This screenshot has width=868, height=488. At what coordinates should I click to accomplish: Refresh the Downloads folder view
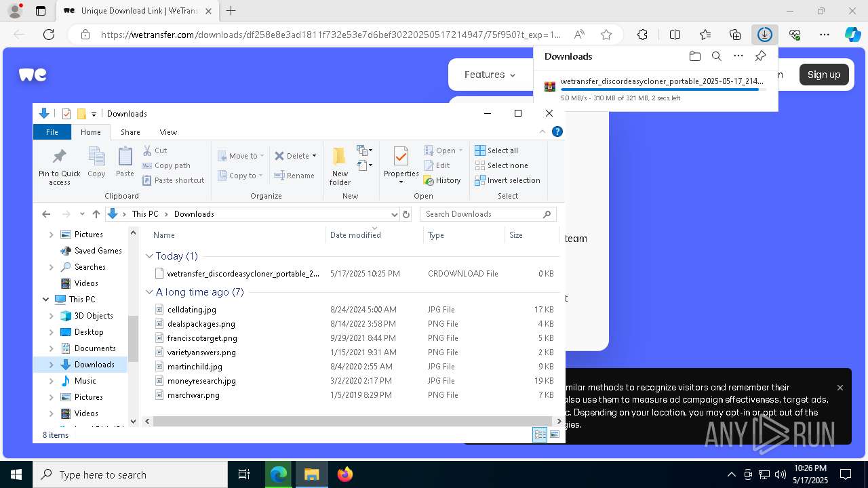[x=406, y=214]
